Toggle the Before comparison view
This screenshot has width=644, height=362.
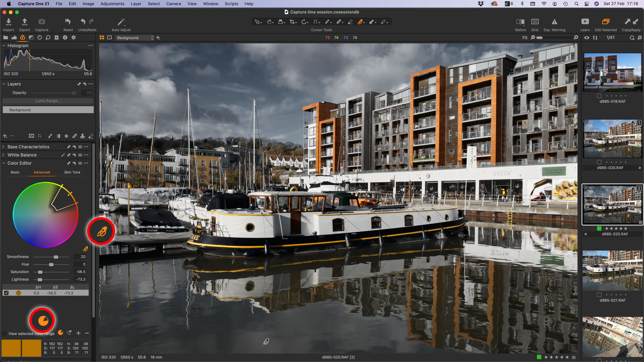coord(520,22)
